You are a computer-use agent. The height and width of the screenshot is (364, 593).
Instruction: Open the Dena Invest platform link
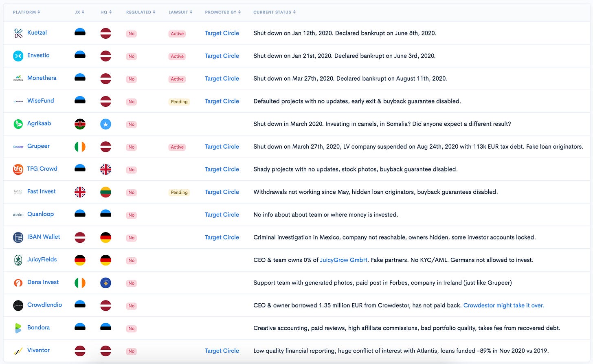pyautogui.click(x=43, y=282)
